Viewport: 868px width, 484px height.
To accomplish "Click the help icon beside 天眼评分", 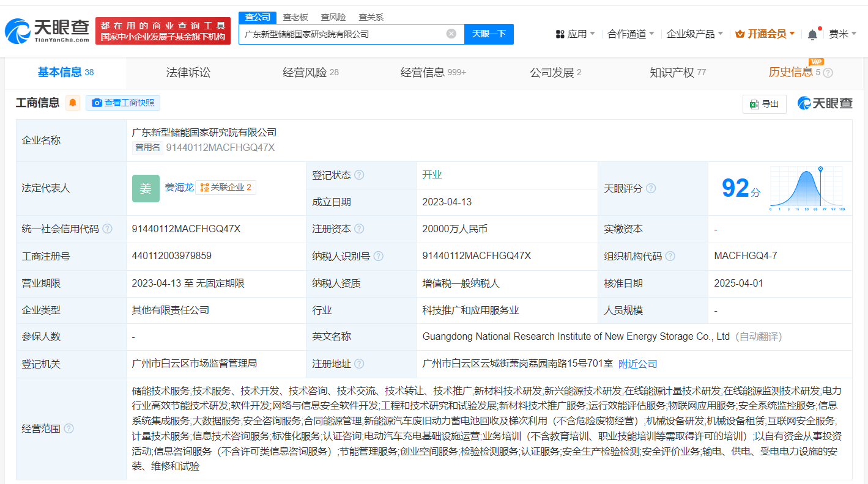I will tap(650, 188).
